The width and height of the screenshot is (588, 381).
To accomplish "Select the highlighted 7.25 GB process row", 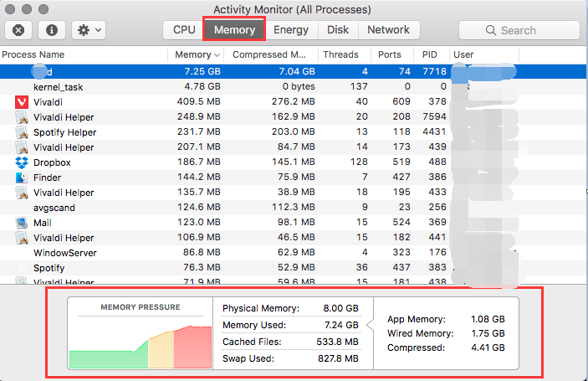I will tap(293, 71).
